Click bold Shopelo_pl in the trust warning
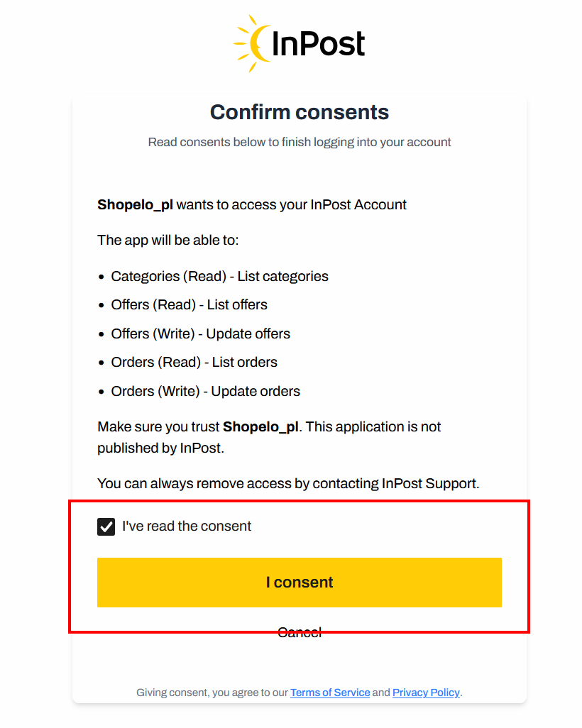This screenshot has height=728, width=582. coord(260,426)
